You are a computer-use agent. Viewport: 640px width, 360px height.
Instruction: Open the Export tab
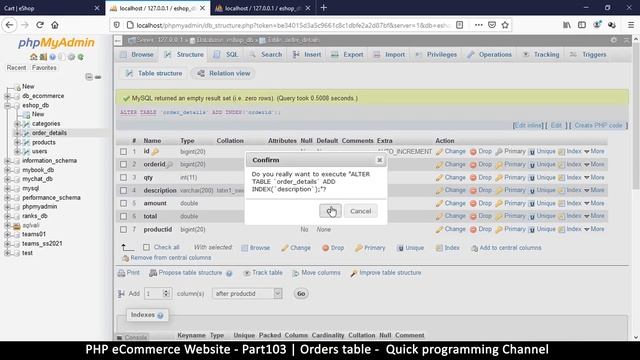click(347, 55)
